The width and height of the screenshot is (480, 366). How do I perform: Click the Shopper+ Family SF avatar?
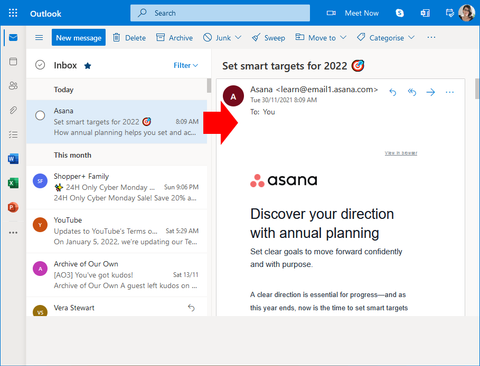click(x=40, y=181)
